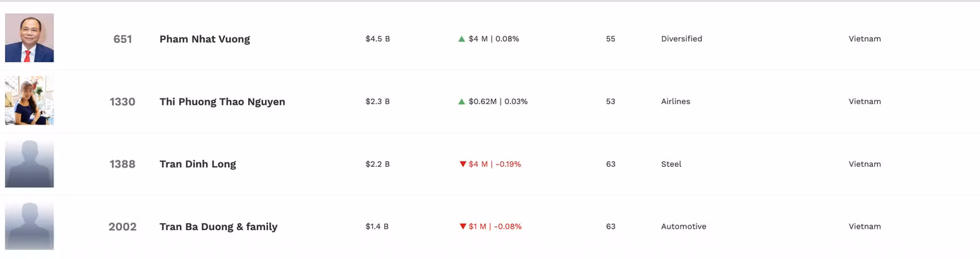
Task: Select Tran Dinh Long's placeholder avatar
Action: [x=30, y=163]
